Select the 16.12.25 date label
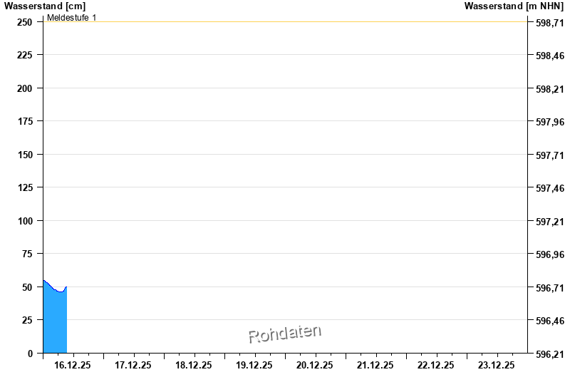This screenshot has width=570, height=392. (73, 365)
